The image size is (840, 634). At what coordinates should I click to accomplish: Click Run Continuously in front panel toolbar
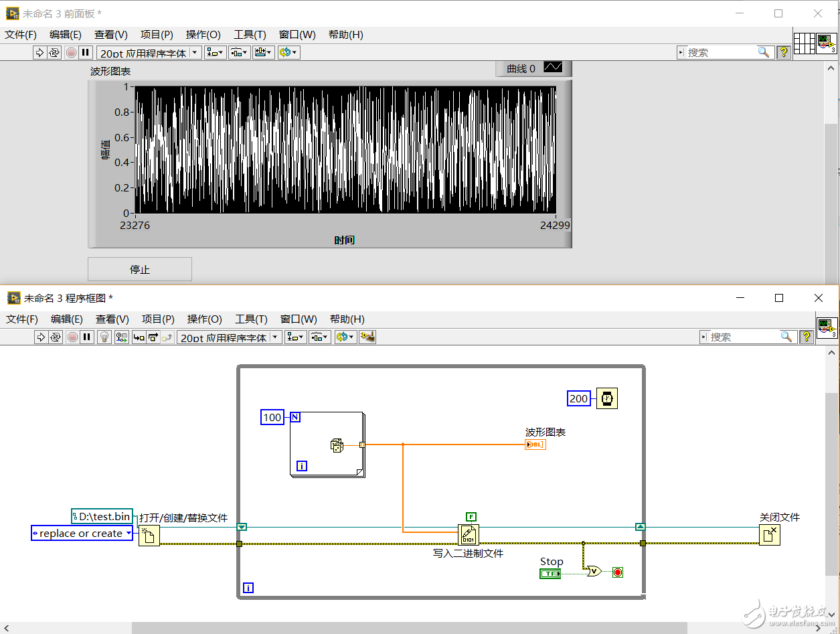pos(55,52)
